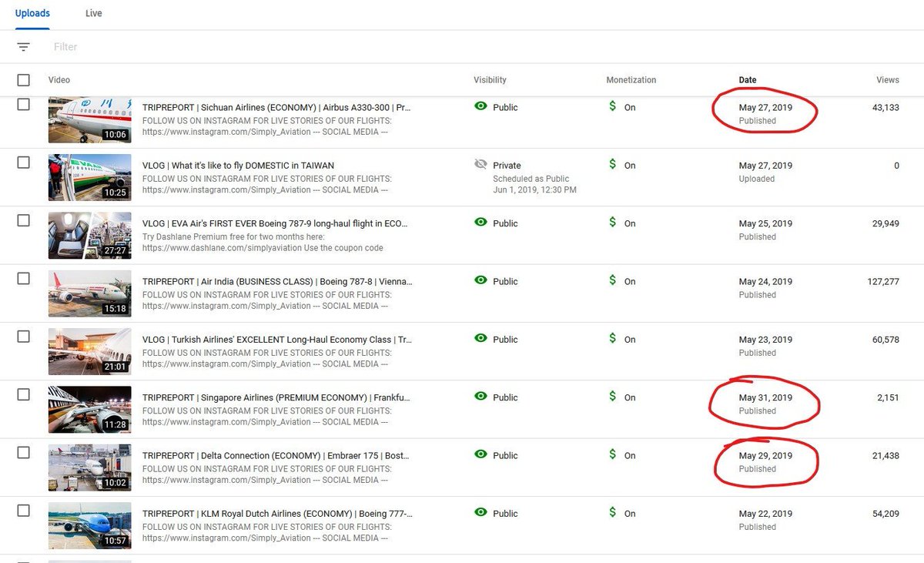Open the fly DOMESTIC in TAIWAN title
Image resolution: width=924 pixels, height=563 pixels.
[x=238, y=166]
